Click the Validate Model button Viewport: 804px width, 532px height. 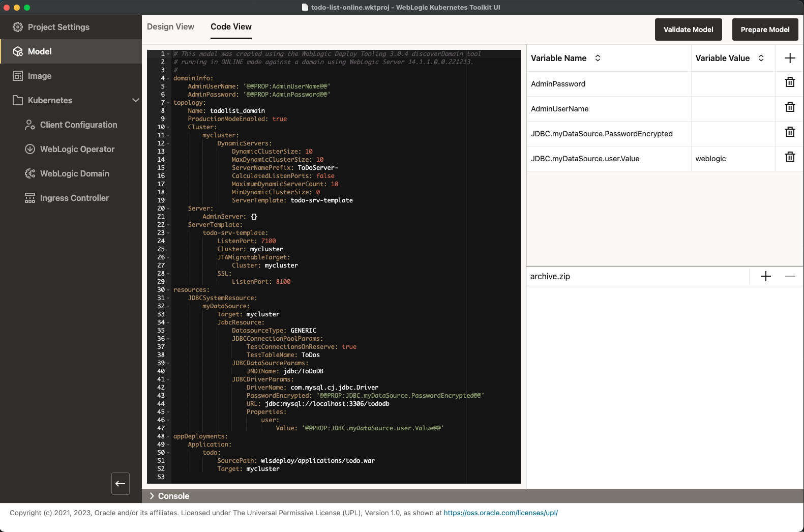pos(688,29)
